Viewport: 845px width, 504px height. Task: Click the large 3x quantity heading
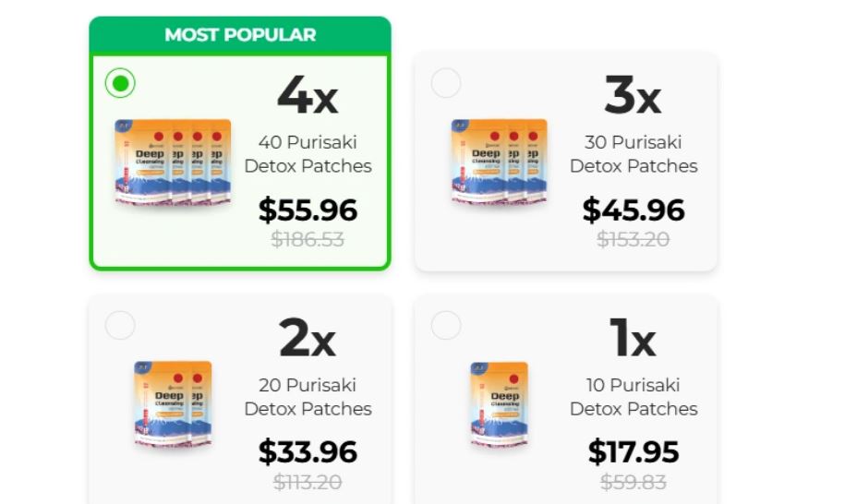pyautogui.click(x=634, y=95)
